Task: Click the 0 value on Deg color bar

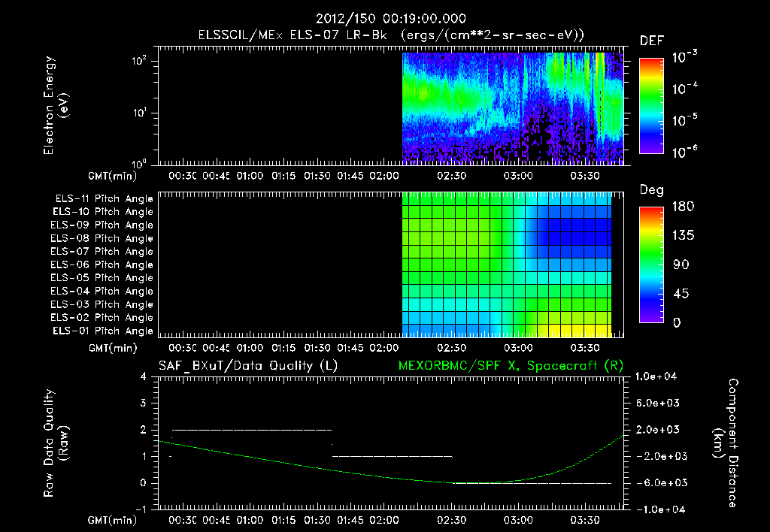Action: [677, 323]
